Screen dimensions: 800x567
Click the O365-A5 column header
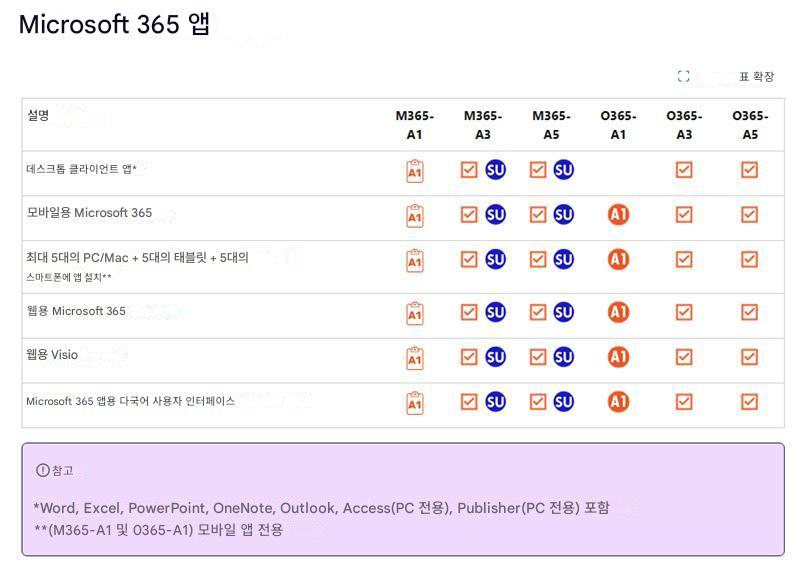click(750, 125)
